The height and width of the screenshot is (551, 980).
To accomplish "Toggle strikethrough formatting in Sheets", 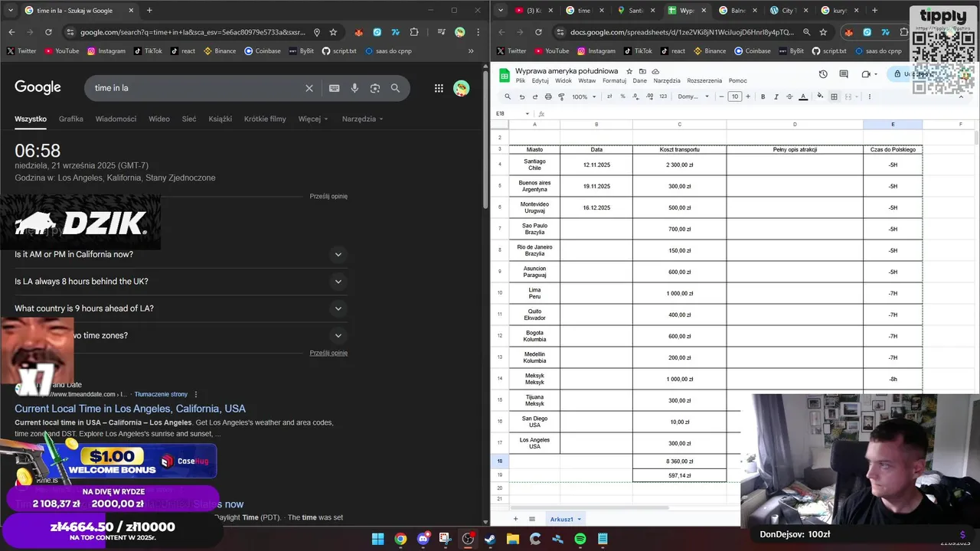I will 789,96.
